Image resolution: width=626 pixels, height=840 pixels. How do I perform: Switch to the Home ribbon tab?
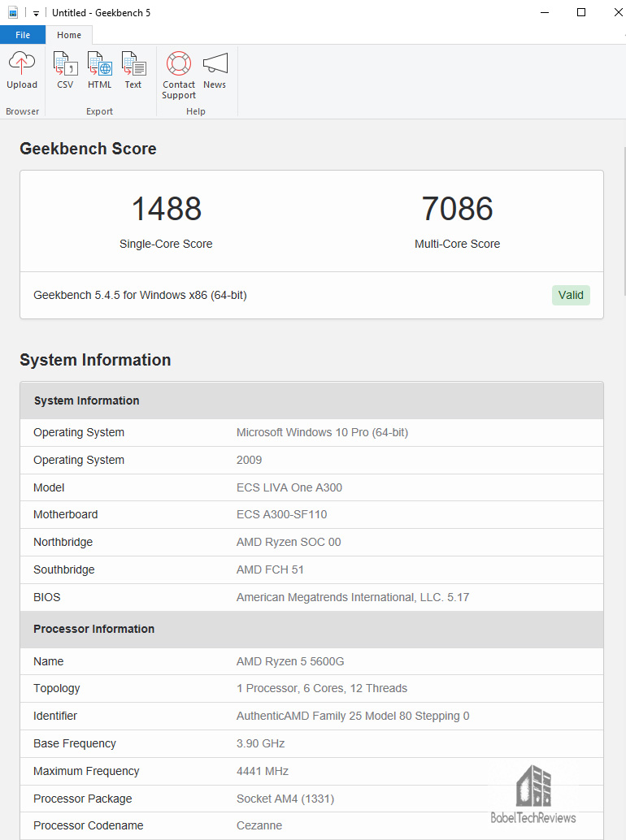click(x=69, y=35)
